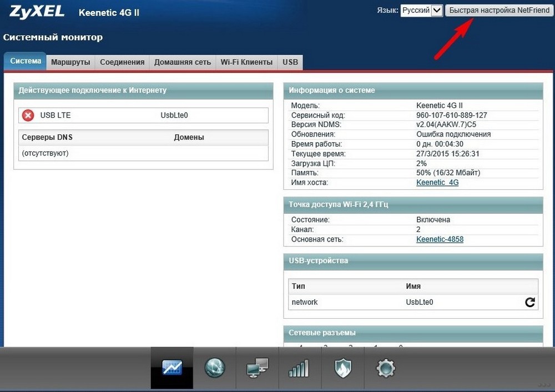Click the red error icon next to USB LTE

click(x=28, y=115)
